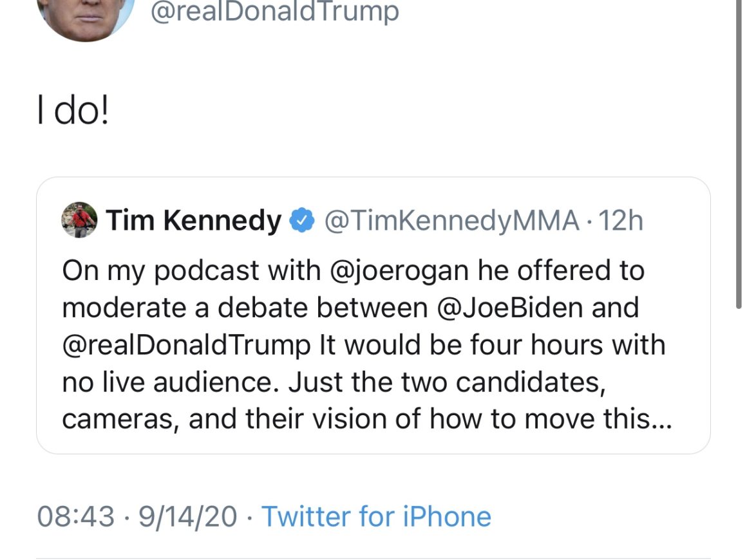Open the top @realDonaldTrump author handle
The image size is (747, 560).
(x=274, y=12)
